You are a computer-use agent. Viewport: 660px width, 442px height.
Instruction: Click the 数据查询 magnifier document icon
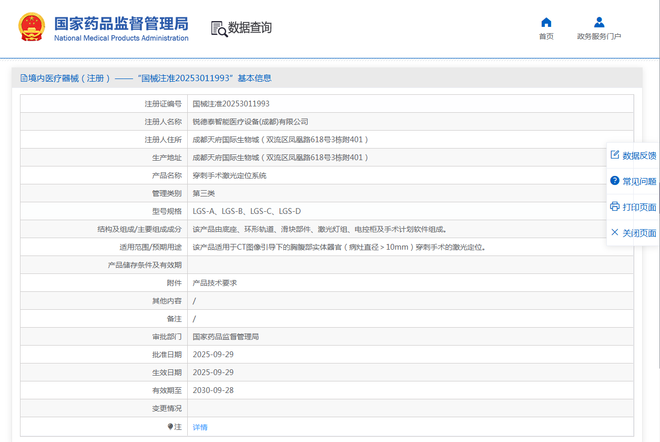pos(219,28)
